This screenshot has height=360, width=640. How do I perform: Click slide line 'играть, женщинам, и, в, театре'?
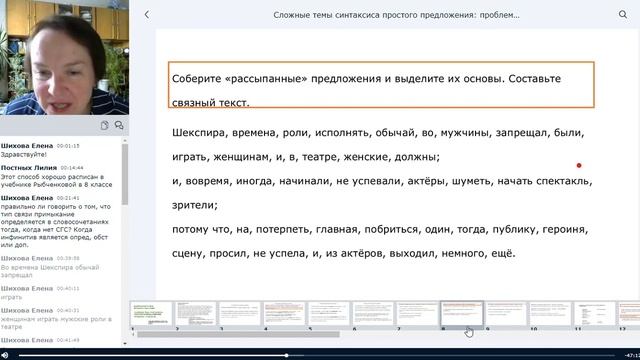pos(306,157)
